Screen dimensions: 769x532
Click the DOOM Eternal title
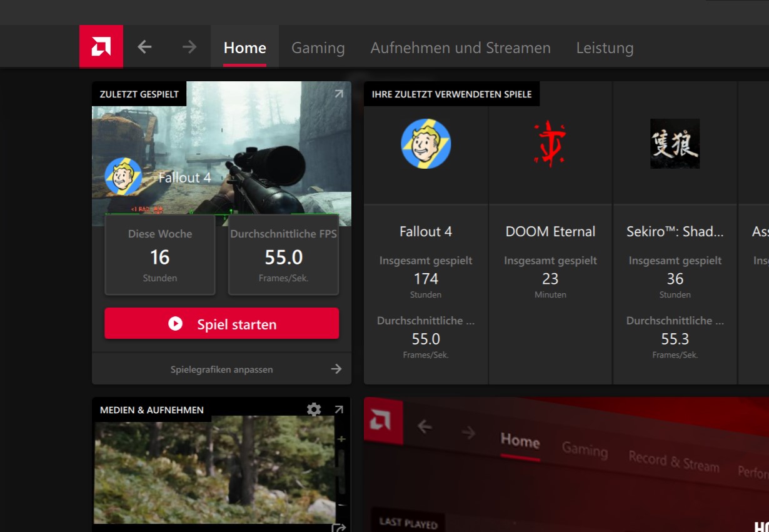550,231
